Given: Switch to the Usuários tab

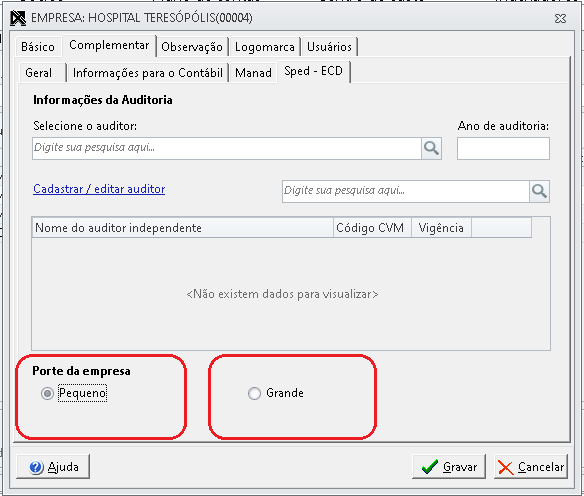Looking at the screenshot, I should click(x=329, y=47).
